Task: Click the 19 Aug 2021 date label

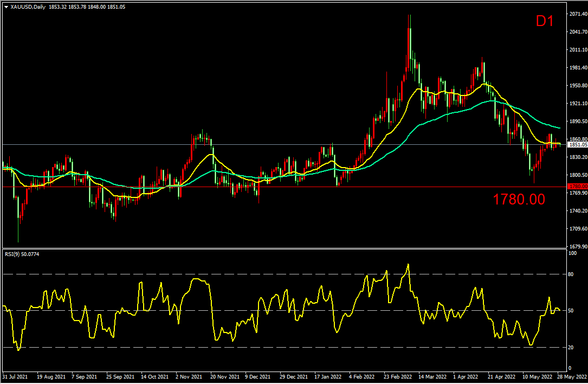Action: [51, 376]
